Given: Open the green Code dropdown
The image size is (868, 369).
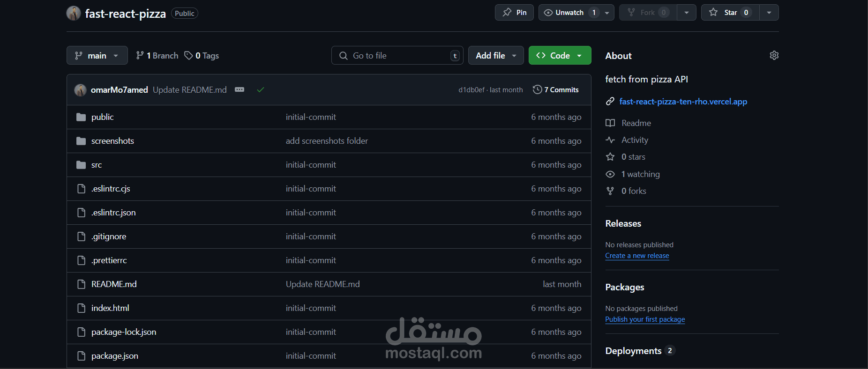Looking at the screenshot, I should [560, 55].
